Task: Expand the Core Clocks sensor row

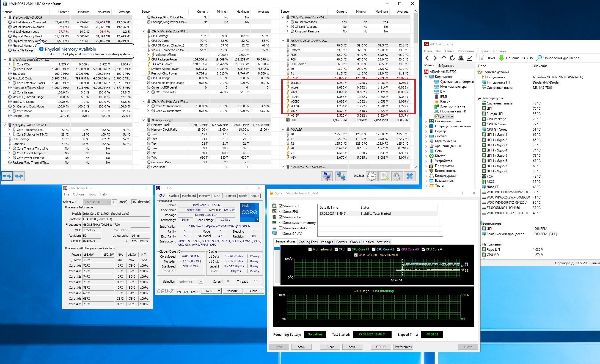Action: coord(9,69)
